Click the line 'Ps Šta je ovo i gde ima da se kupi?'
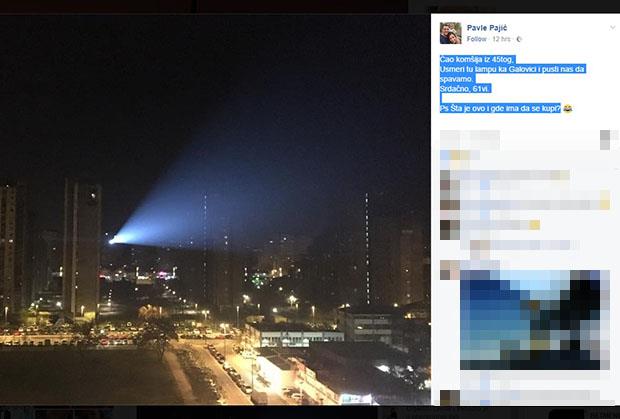Screen dimensions: 620x419 500,108
